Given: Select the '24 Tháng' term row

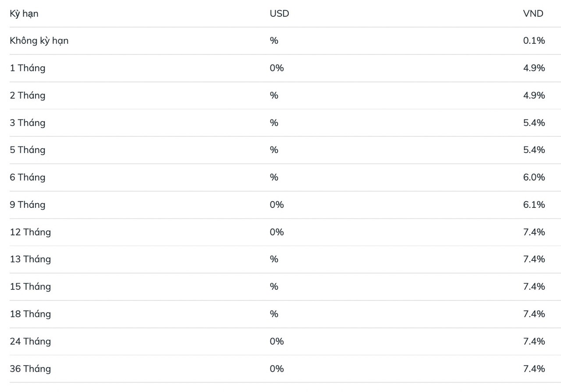Looking at the screenshot, I should click(30, 341).
